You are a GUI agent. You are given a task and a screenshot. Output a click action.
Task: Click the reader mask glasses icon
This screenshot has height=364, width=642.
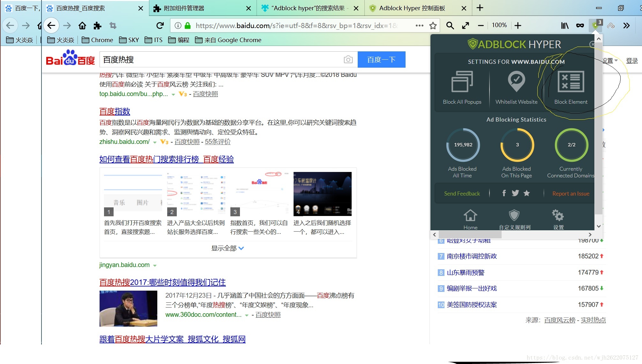pos(580,26)
